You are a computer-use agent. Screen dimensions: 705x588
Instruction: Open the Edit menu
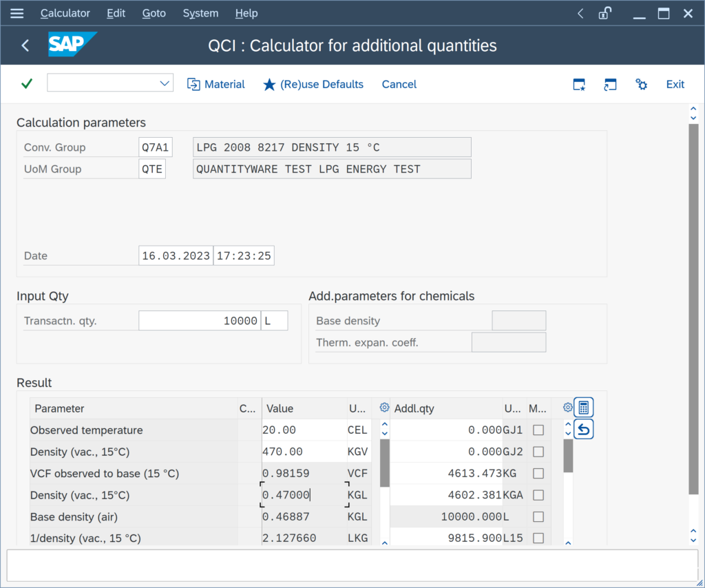[116, 14]
